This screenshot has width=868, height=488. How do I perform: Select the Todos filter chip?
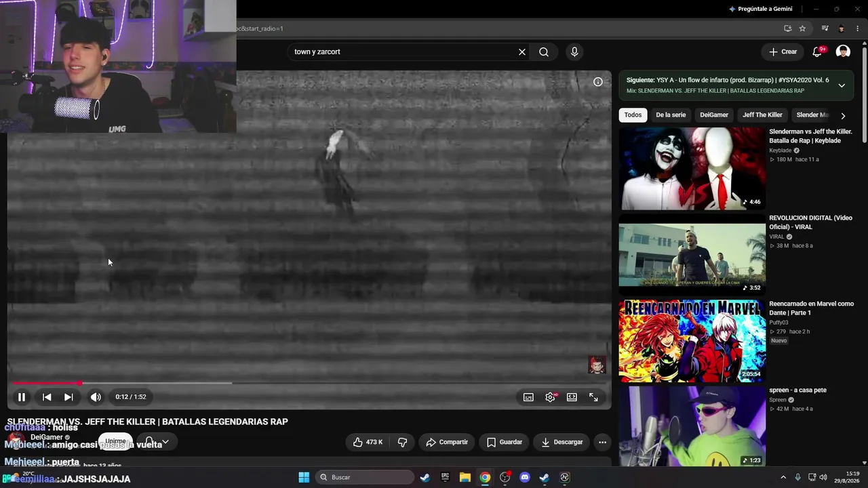[x=633, y=115]
